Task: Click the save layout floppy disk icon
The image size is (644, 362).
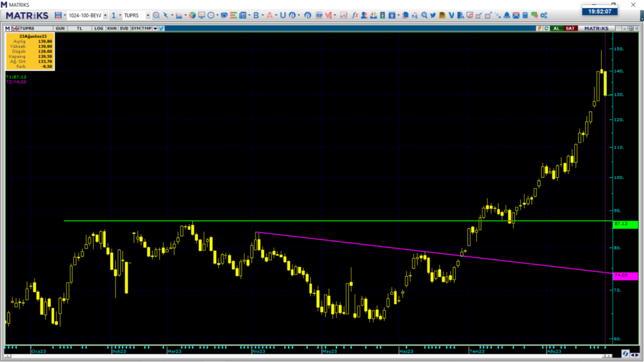Action: 58,15
